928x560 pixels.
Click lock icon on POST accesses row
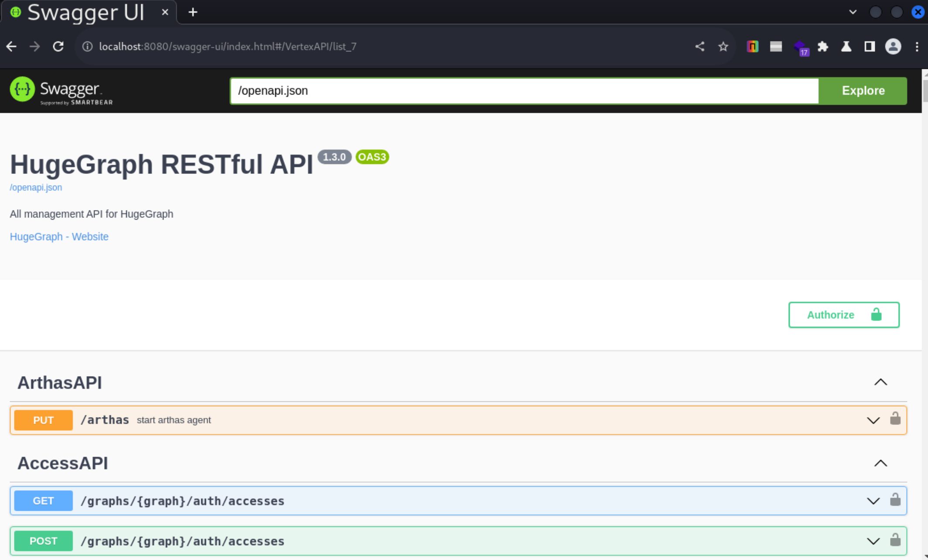[x=895, y=540]
